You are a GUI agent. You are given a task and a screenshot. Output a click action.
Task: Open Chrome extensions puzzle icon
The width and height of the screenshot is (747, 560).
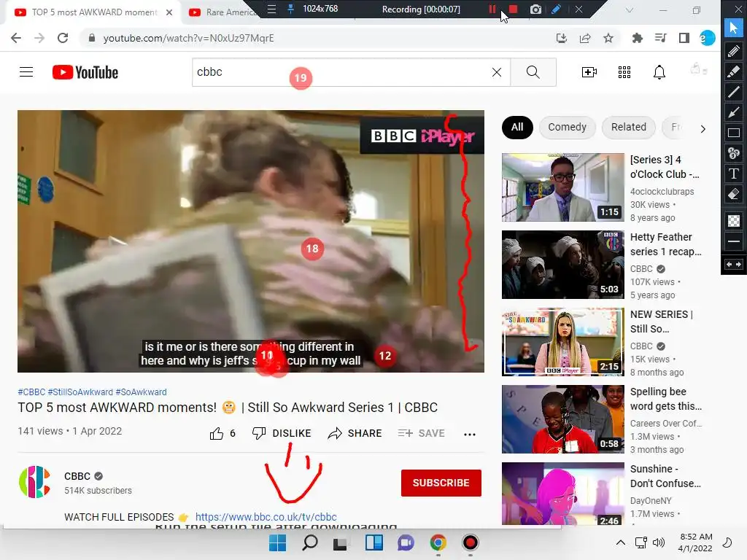click(x=637, y=38)
